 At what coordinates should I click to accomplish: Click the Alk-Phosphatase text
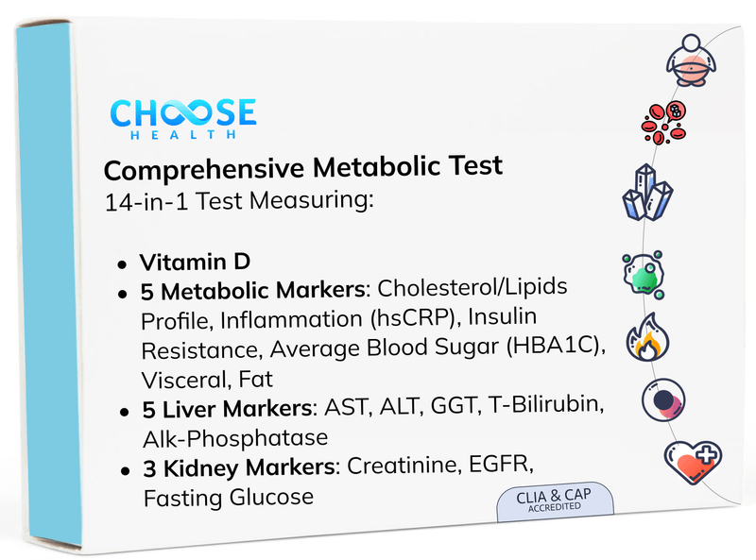(234, 438)
